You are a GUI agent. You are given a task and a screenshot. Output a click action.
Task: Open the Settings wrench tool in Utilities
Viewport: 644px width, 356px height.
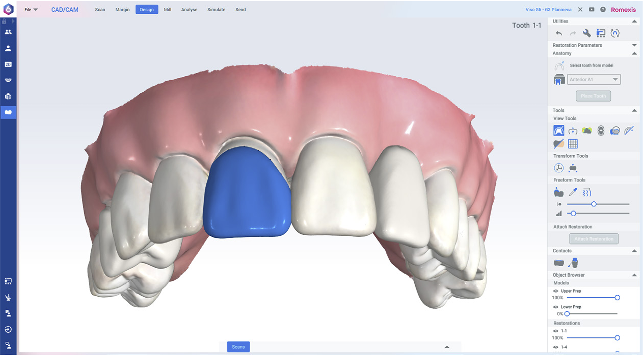click(587, 33)
